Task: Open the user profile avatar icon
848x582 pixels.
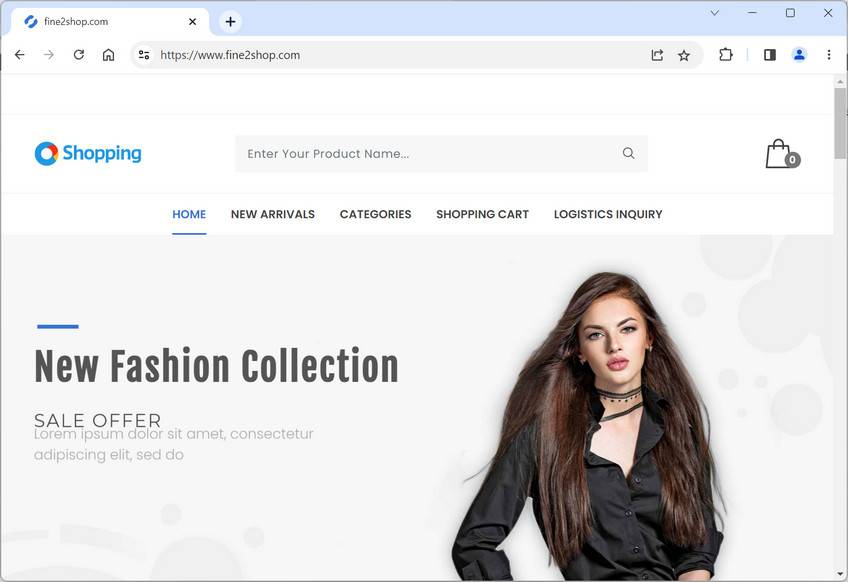Action: click(x=799, y=55)
